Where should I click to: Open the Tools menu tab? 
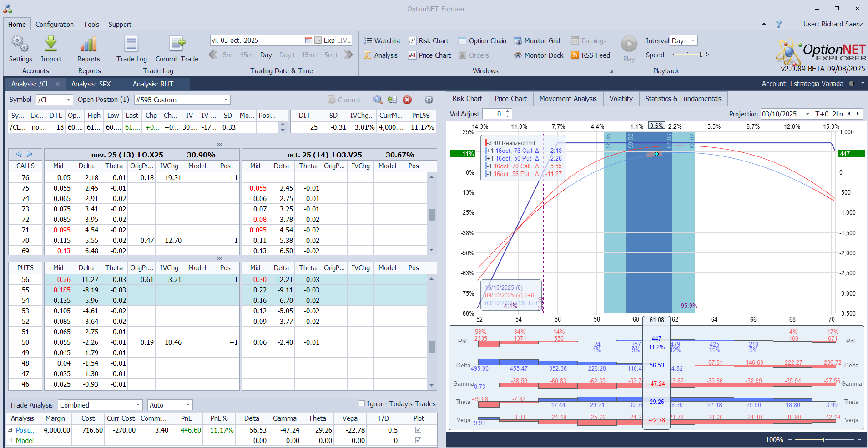(x=91, y=25)
